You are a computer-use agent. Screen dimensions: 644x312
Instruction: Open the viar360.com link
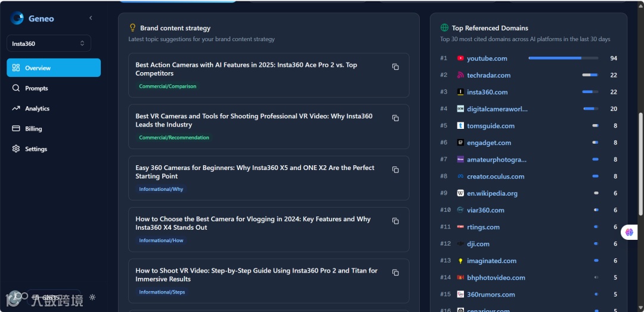point(485,210)
